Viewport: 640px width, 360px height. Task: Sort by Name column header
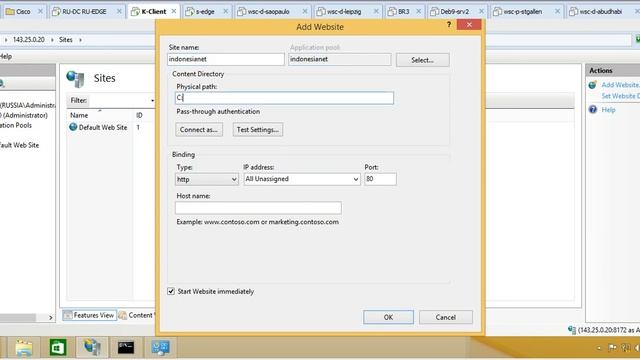79,116
